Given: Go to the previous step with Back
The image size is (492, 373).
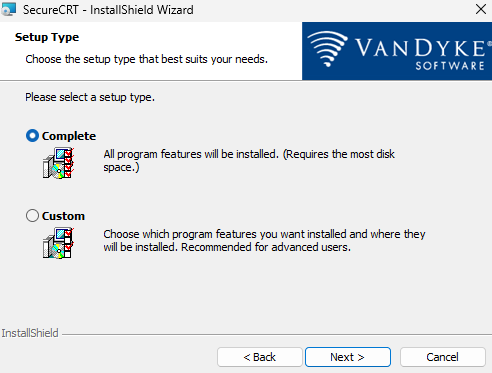Looking at the screenshot, I should [x=260, y=357].
